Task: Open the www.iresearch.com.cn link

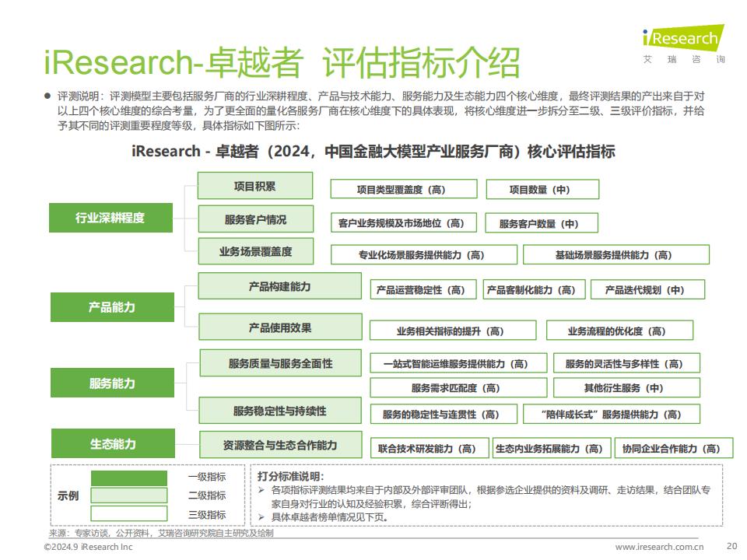Action: (x=659, y=547)
